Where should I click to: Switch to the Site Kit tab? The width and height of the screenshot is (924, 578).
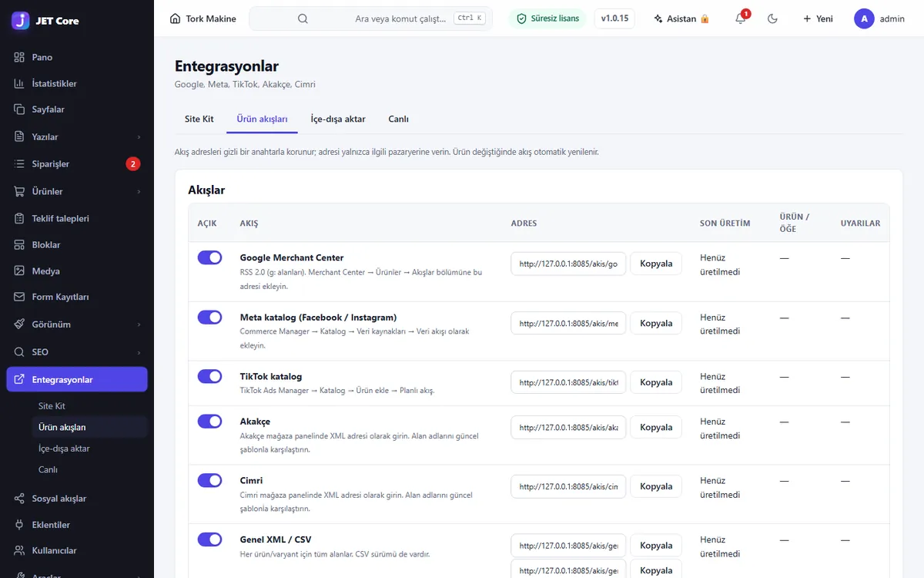[199, 119]
